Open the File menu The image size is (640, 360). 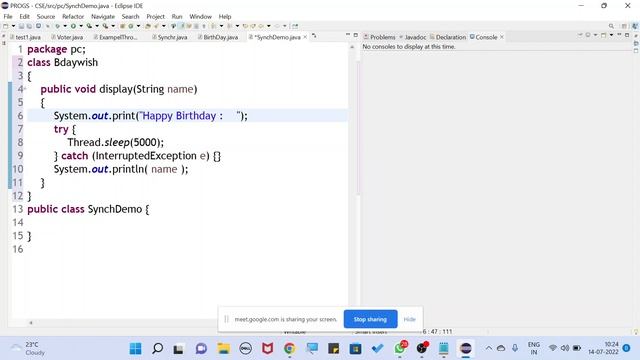click(x=8, y=16)
